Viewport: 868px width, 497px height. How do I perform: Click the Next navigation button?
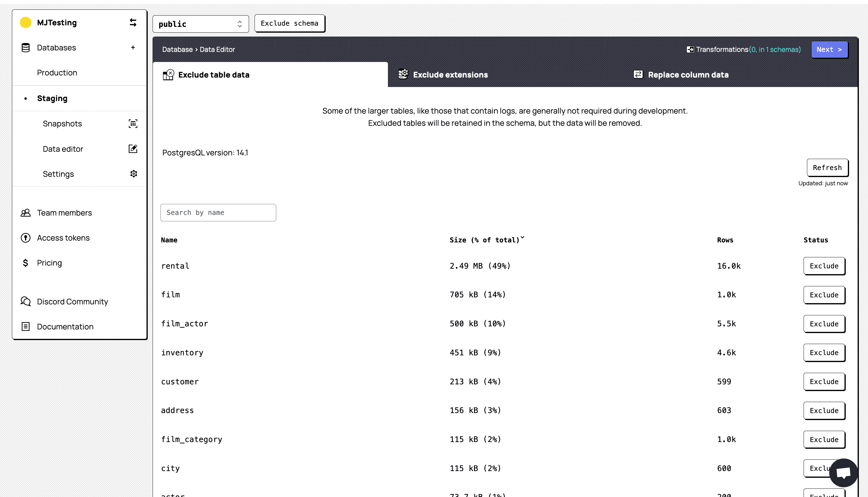point(829,49)
